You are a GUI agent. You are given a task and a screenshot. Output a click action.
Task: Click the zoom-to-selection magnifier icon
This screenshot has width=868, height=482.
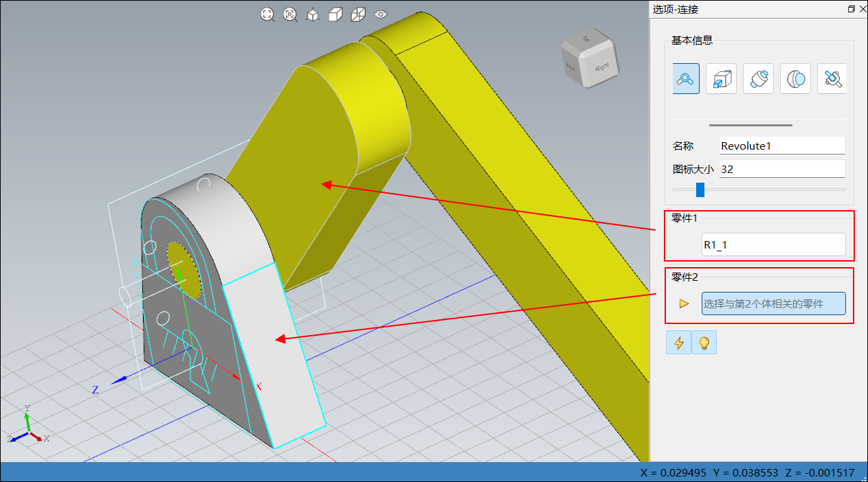tap(290, 14)
